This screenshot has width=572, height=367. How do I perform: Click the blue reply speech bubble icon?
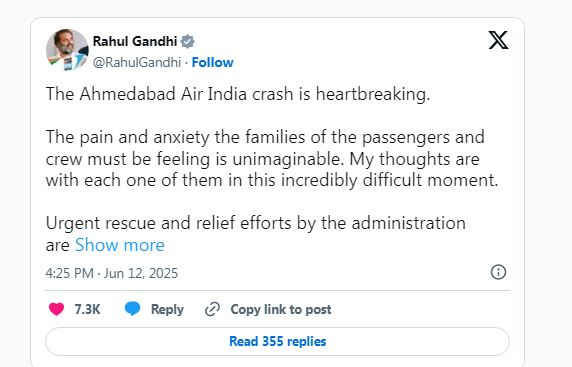pyautogui.click(x=132, y=309)
